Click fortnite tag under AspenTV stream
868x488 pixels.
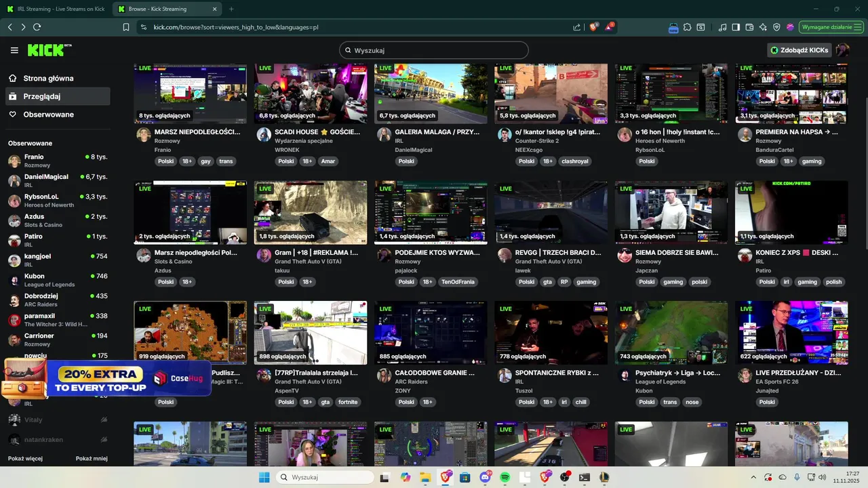(348, 402)
